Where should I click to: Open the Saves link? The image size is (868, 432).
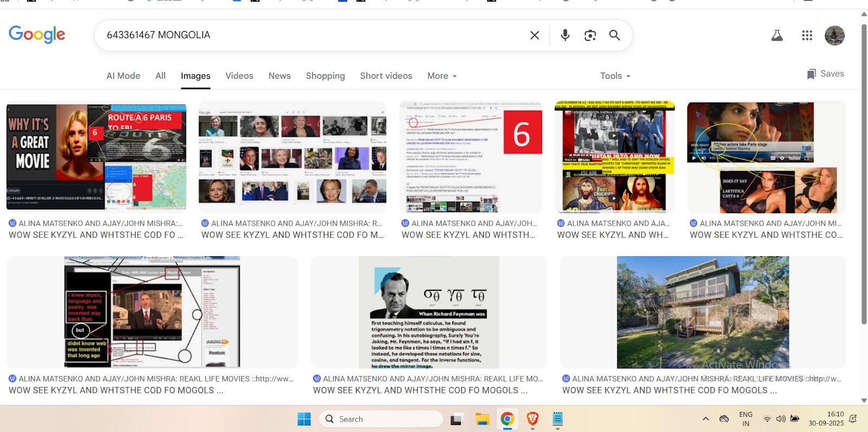click(x=825, y=74)
